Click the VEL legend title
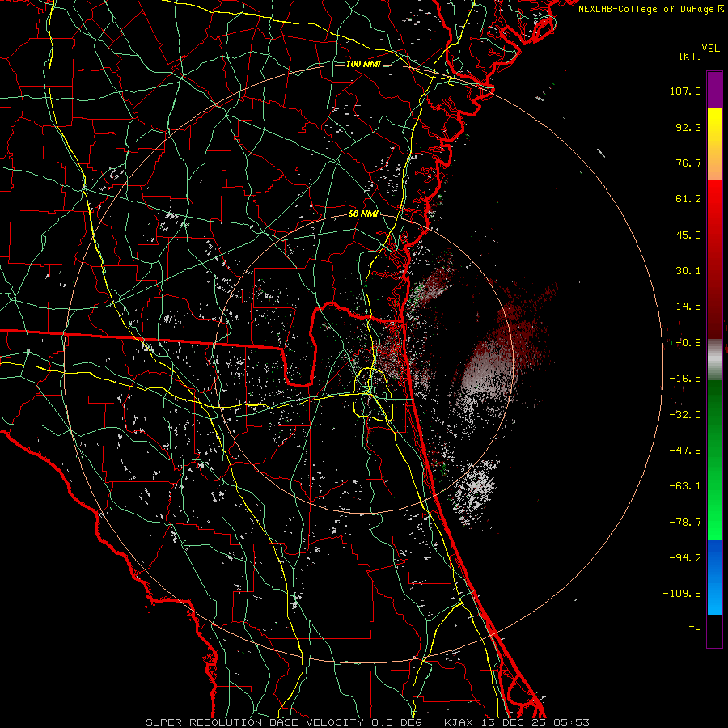The image size is (728, 728). 710,48
